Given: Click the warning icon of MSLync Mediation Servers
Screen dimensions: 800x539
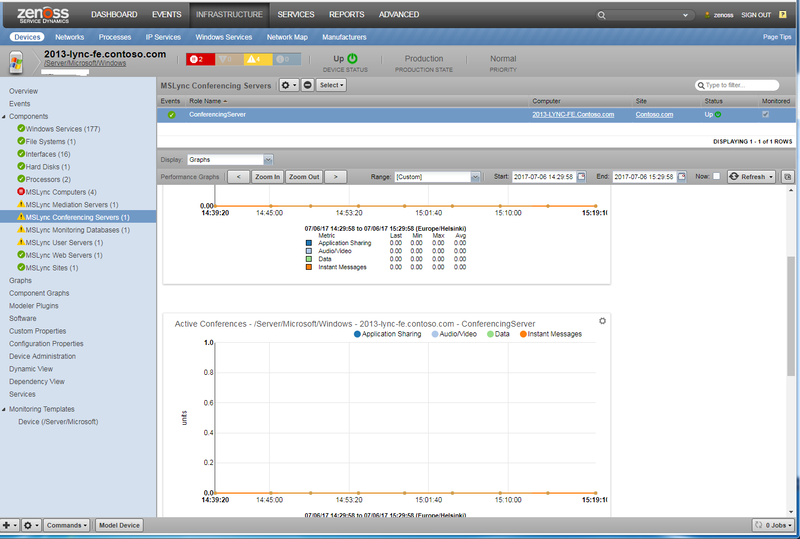Looking at the screenshot, I should [21, 204].
